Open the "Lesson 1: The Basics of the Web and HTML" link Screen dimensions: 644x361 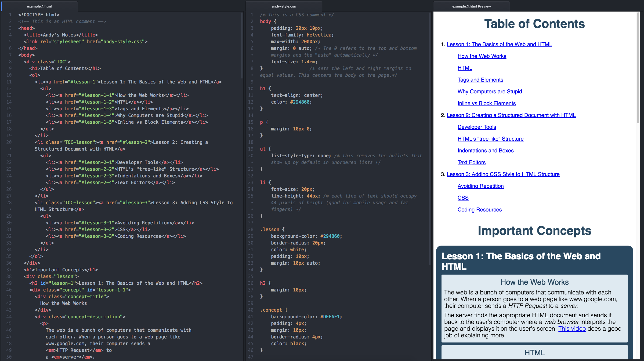499,44
